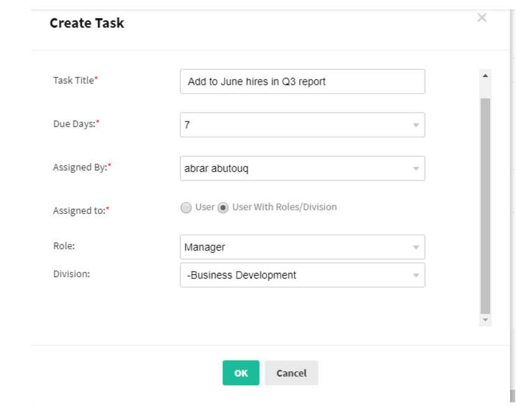Screen dimensions: 532x413
Task: Close the Create Task dialog with X
Action: [x=482, y=17]
